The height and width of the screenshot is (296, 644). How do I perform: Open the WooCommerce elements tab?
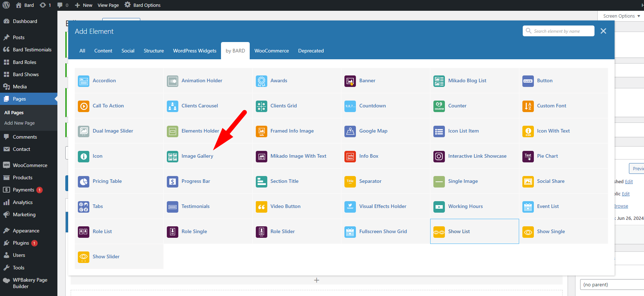tap(272, 51)
